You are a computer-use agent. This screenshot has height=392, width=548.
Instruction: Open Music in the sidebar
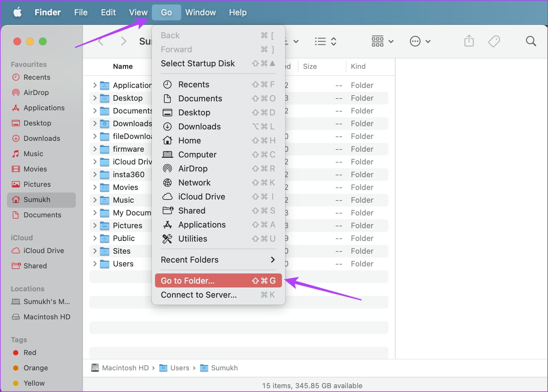[41, 154]
